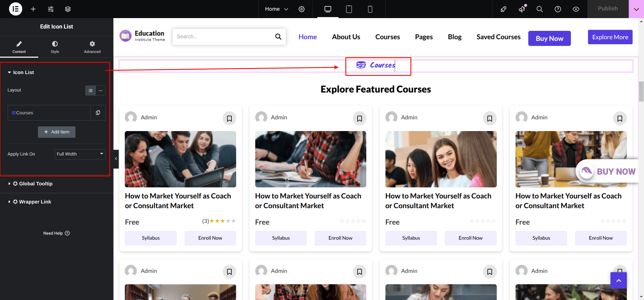644x300 pixels.
Task: Open the About Us menu item
Action: pyautogui.click(x=346, y=37)
